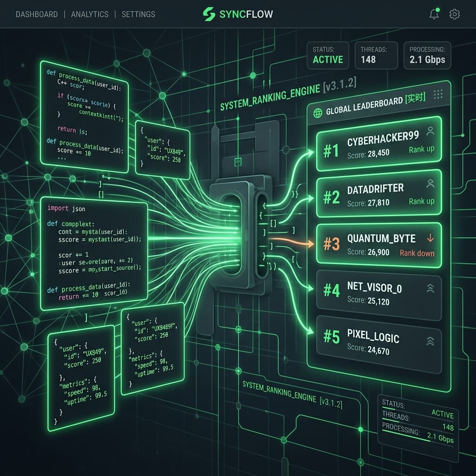Open the leaderboard grid dots menu
The height and width of the screenshot is (476, 476).
[x=438, y=94]
